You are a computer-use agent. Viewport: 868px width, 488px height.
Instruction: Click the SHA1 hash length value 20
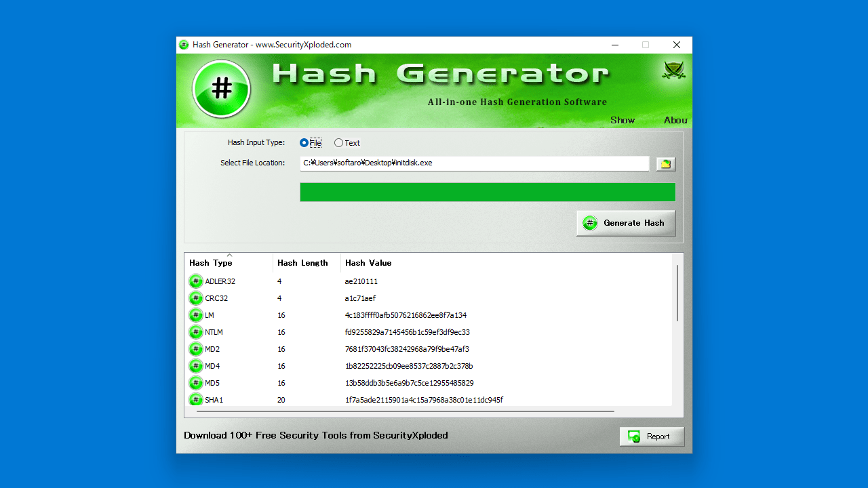281,400
